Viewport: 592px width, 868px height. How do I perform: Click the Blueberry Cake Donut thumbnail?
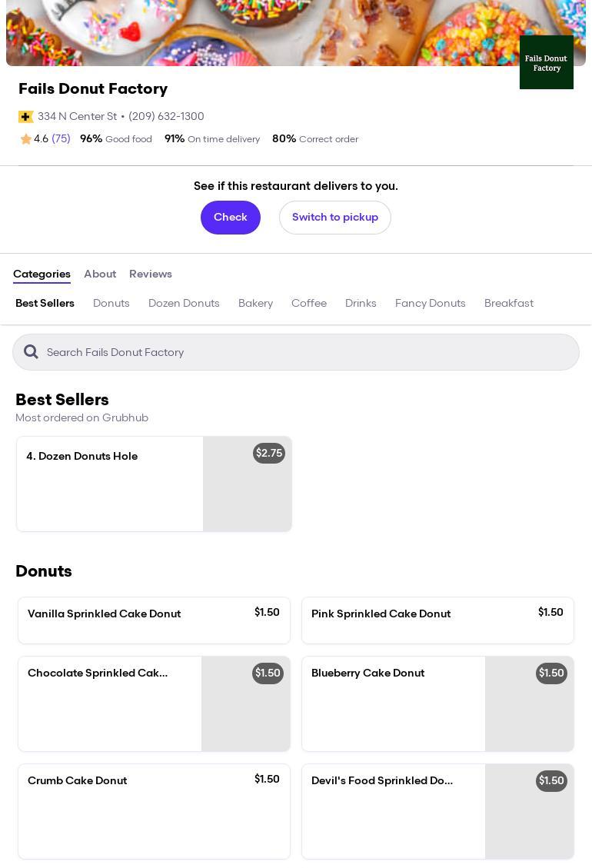pyautogui.click(x=529, y=703)
